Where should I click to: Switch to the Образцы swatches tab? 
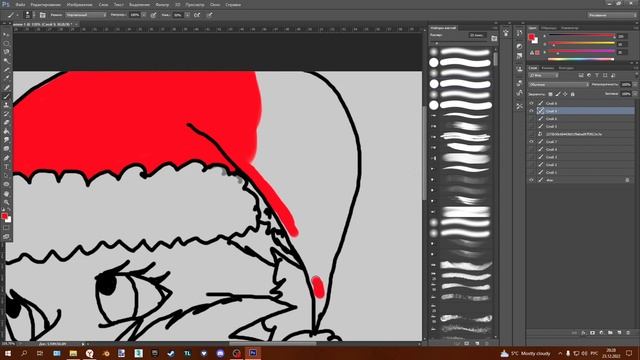(x=549, y=28)
